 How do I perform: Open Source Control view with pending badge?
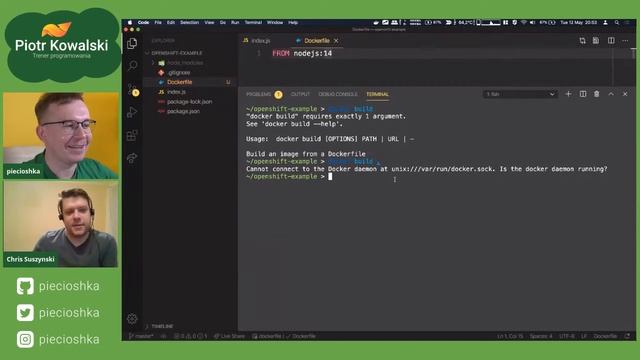click(133, 89)
